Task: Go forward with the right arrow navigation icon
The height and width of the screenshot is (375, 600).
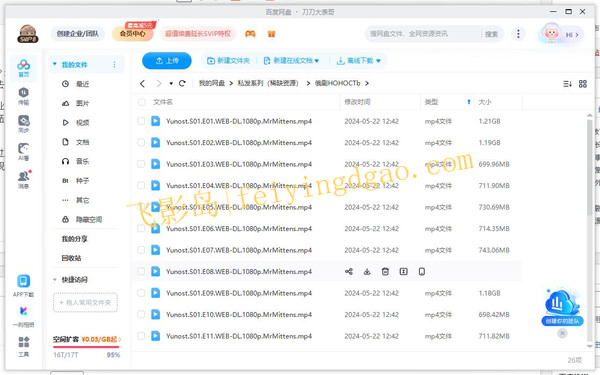Action: coord(159,83)
